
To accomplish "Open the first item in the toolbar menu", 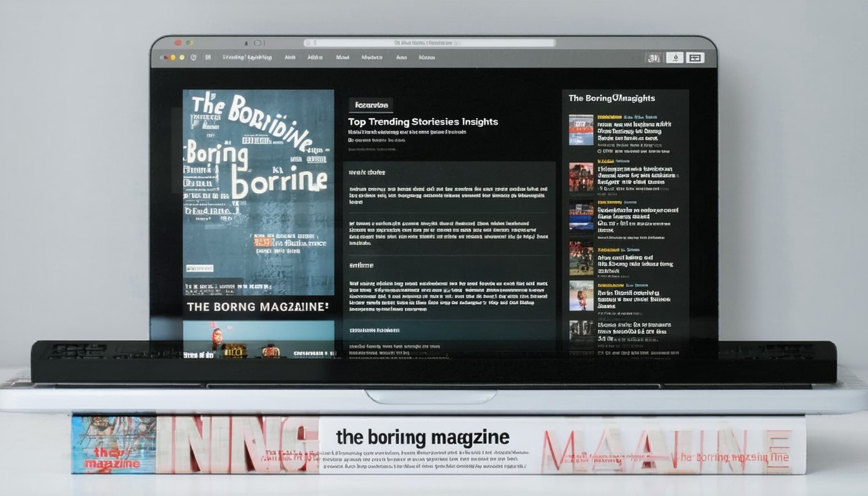I will (247, 57).
